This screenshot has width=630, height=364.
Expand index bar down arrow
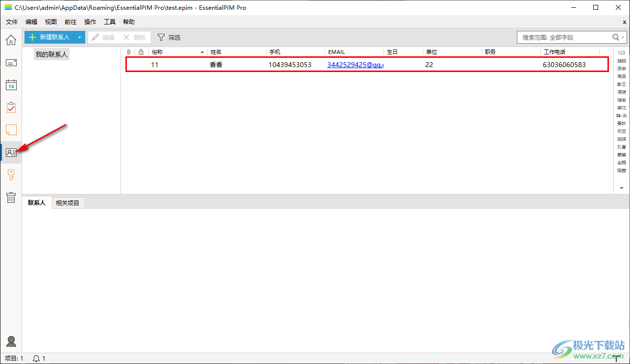coord(621,188)
